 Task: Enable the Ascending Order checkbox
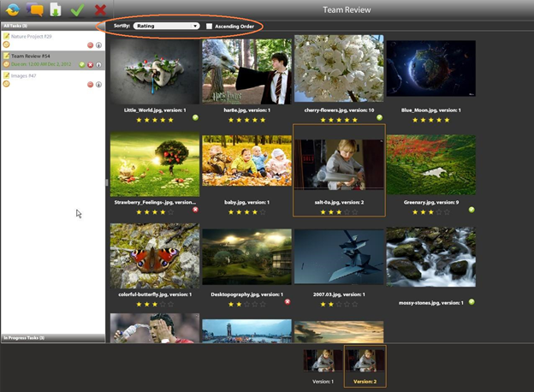tap(210, 27)
